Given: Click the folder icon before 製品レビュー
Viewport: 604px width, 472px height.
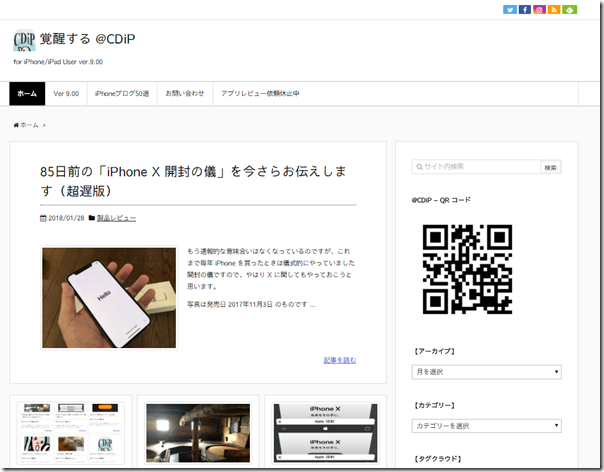Looking at the screenshot, I should click(x=92, y=218).
